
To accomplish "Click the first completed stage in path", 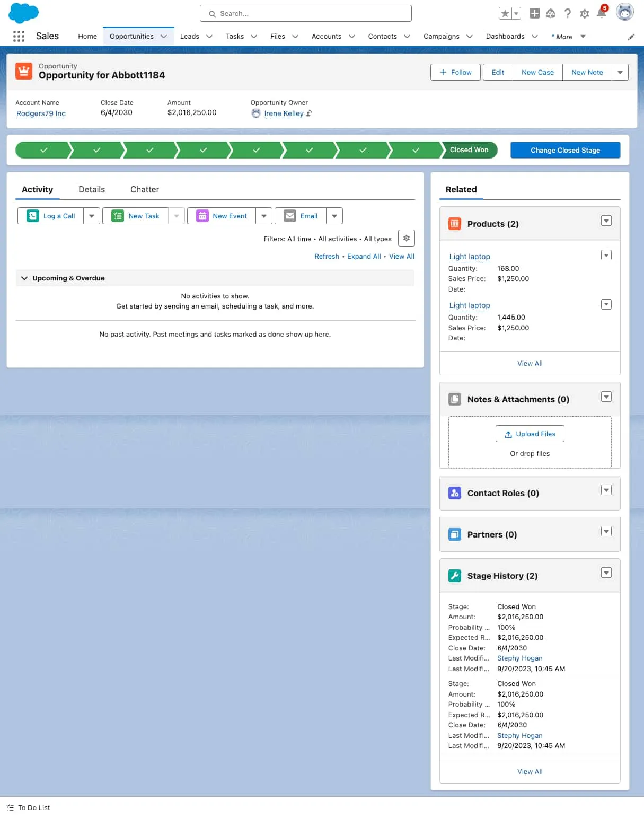I will pyautogui.click(x=43, y=150).
